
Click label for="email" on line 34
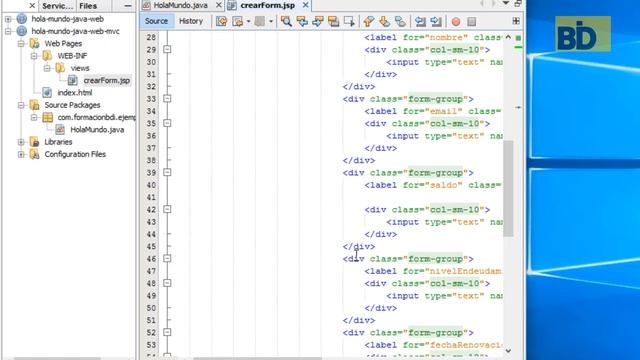point(414,111)
